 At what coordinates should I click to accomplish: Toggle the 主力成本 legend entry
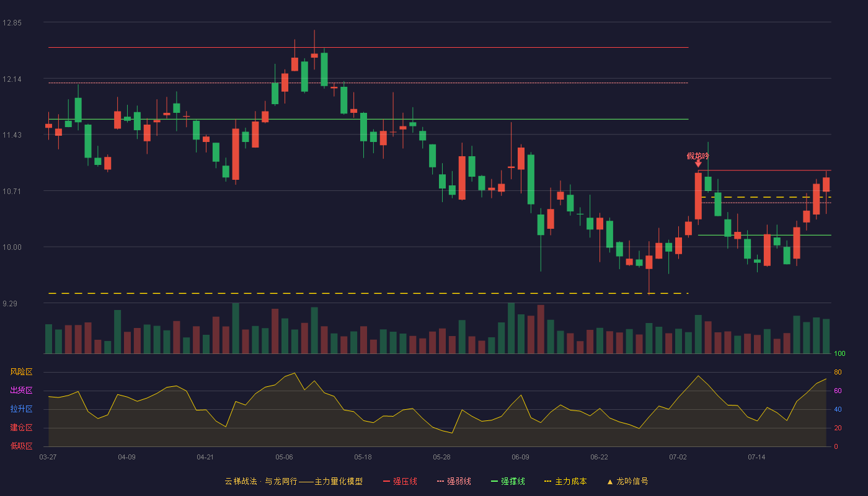pyautogui.click(x=565, y=481)
